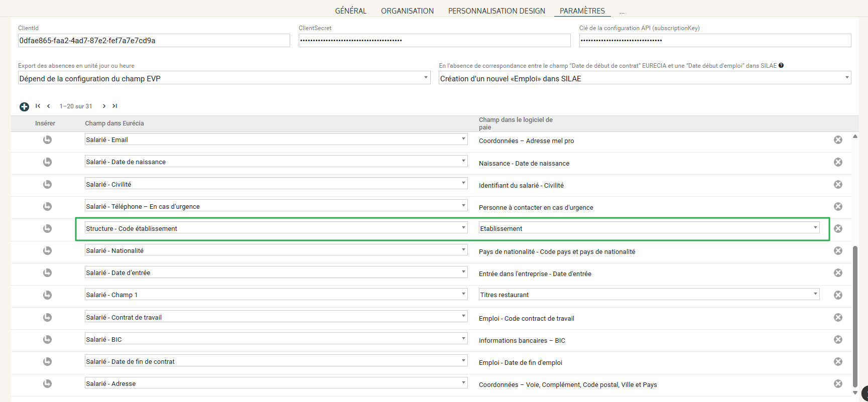Click insert icon on Salarié - Nationalité row
The width and height of the screenshot is (868, 402).
click(47, 251)
